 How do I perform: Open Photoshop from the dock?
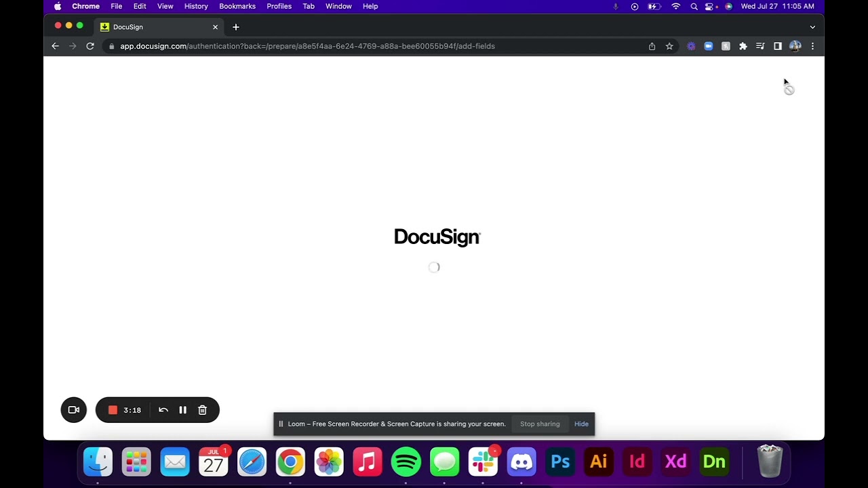coord(560,462)
